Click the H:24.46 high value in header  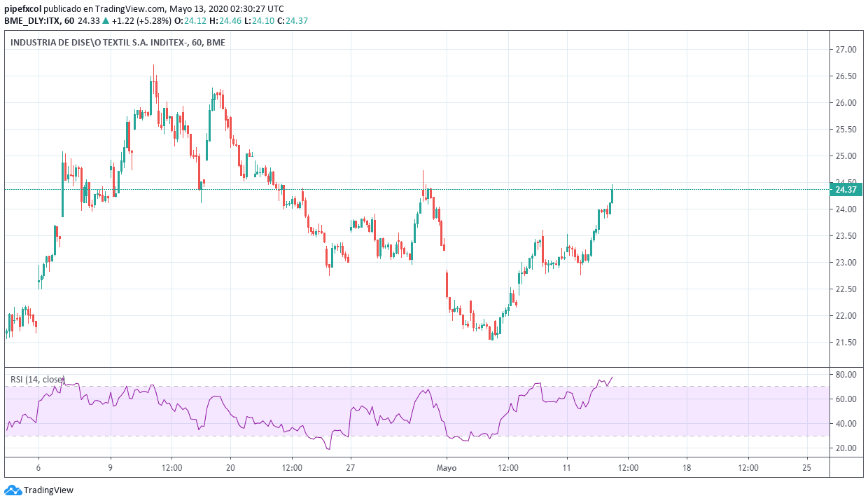click(x=225, y=21)
